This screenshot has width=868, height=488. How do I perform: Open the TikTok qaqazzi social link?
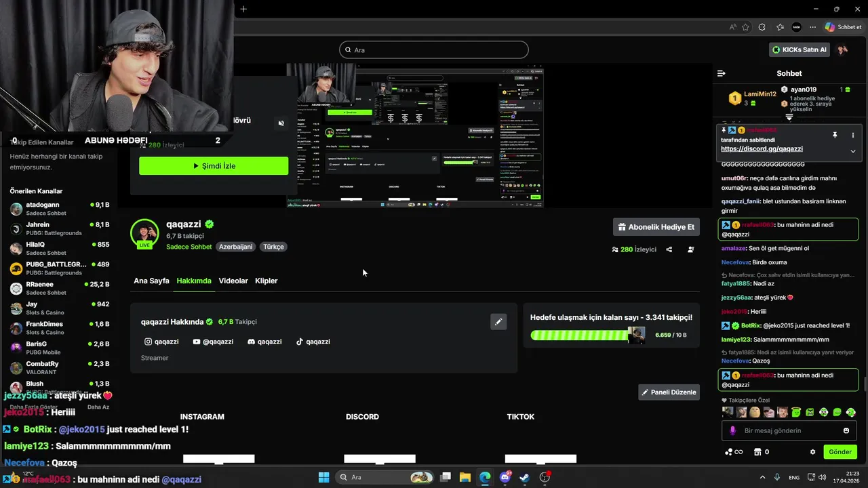pyautogui.click(x=313, y=342)
